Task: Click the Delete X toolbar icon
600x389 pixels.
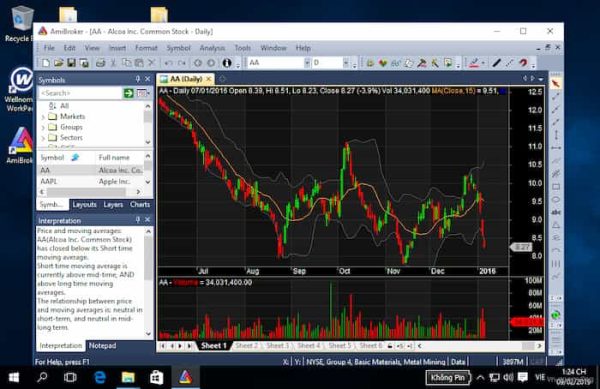Action: [152, 63]
